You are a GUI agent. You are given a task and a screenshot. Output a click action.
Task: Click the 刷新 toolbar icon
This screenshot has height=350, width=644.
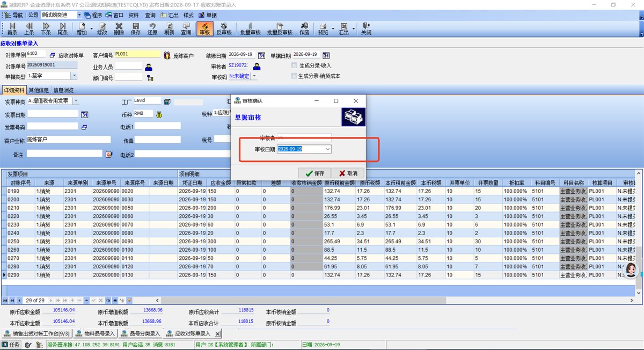pos(169,28)
